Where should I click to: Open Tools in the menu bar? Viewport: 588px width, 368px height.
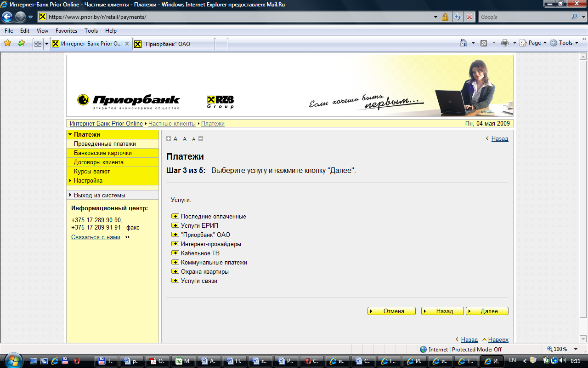91,31
